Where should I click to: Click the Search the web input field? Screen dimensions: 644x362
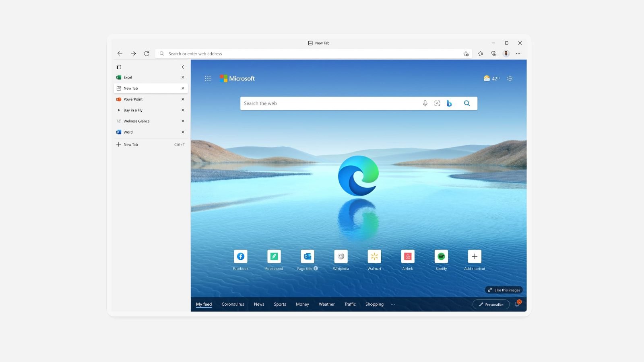[x=330, y=103]
